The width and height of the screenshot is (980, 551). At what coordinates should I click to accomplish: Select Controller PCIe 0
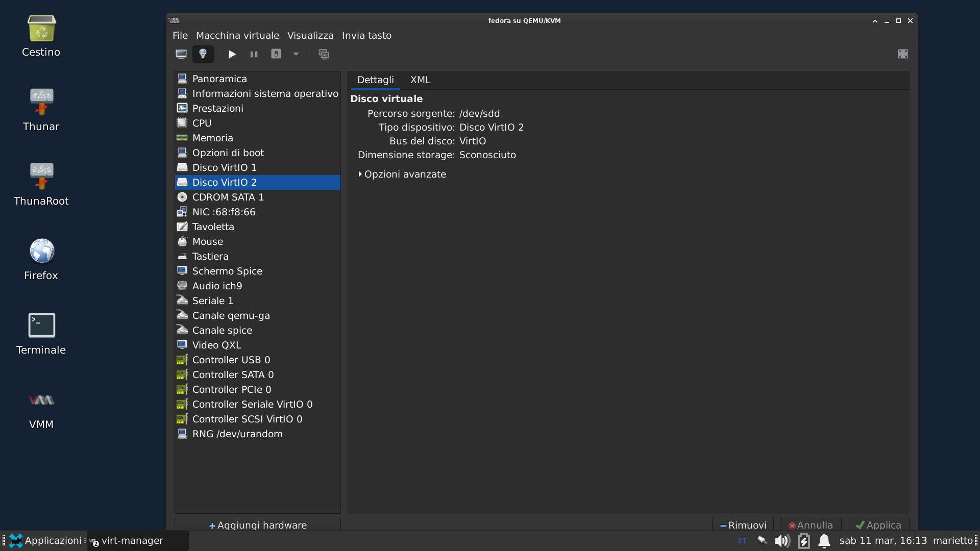point(258,390)
